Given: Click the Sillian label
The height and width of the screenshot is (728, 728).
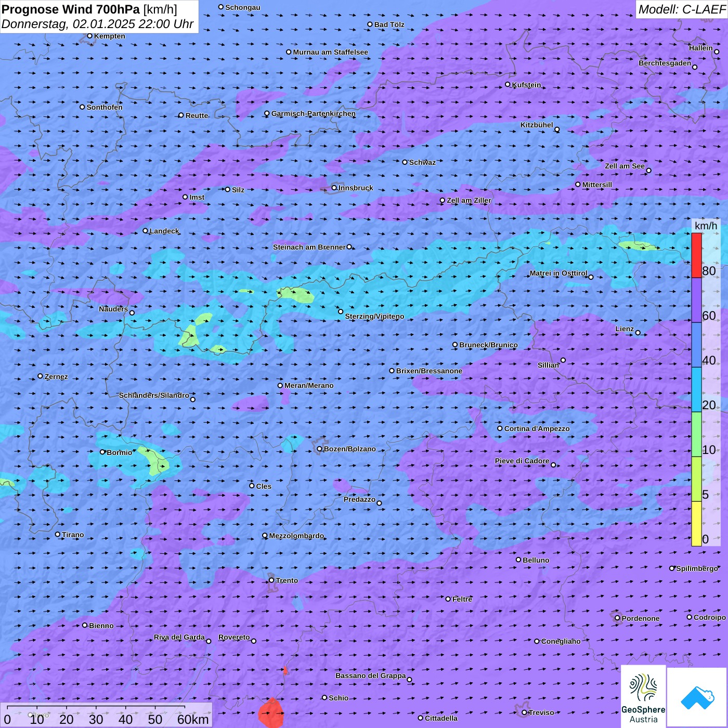Looking at the screenshot, I should 548,365.
